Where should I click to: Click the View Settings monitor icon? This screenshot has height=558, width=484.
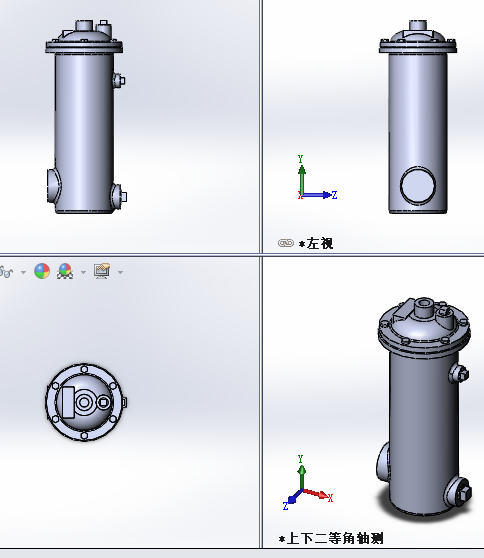click(x=102, y=271)
